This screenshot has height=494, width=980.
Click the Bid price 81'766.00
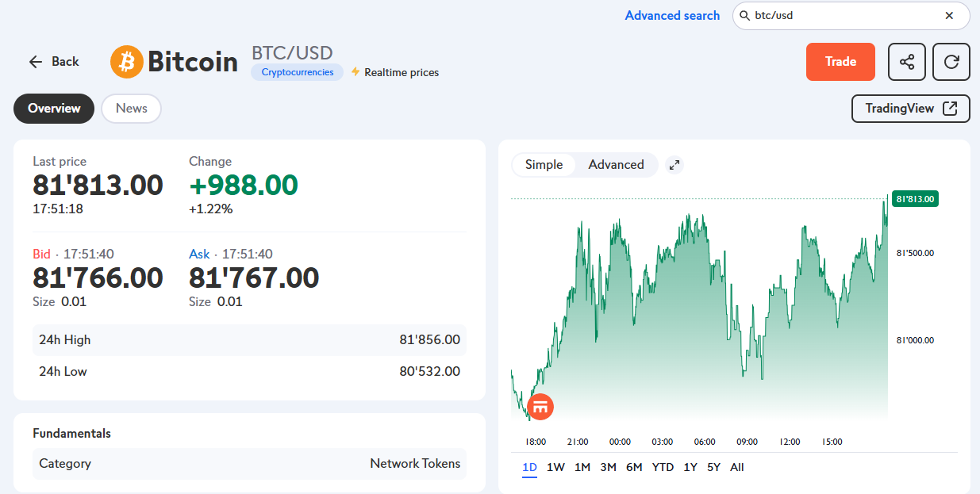pyautogui.click(x=98, y=278)
